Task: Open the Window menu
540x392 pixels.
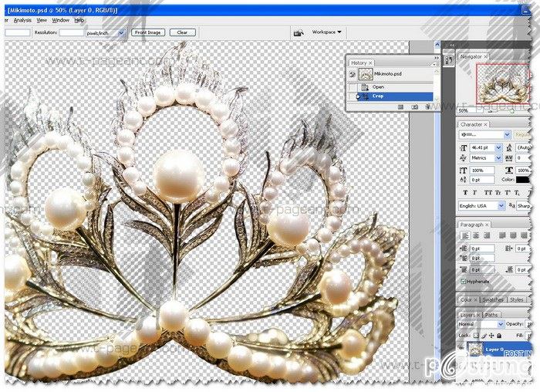Action: tap(61, 20)
